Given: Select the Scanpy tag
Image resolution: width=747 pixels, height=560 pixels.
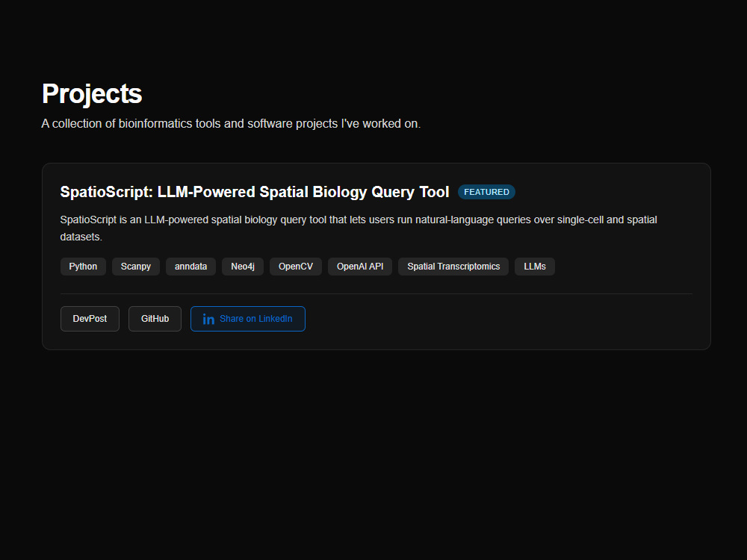Looking at the screenshot, I should 136,267.
